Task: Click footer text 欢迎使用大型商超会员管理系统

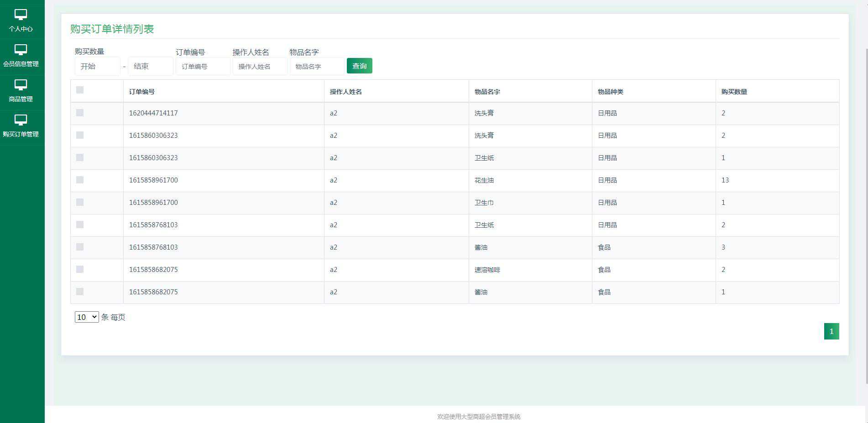Action: [479, 417]
